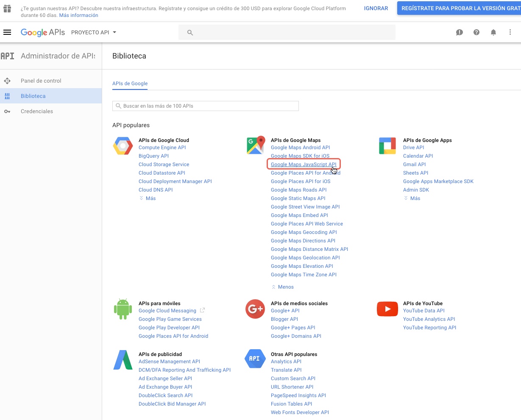Open Sheets API link

[416, 173]
